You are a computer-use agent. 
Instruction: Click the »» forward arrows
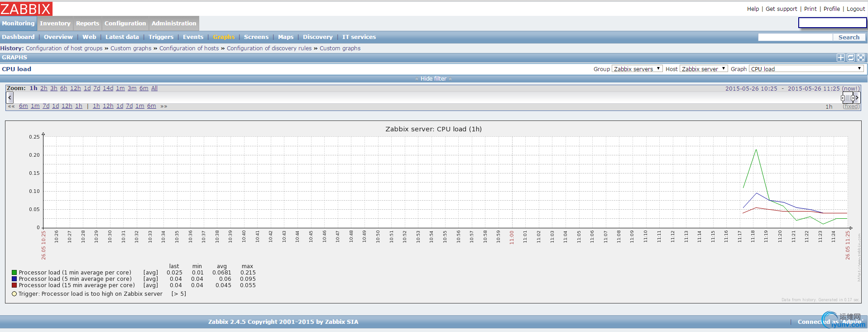164,106
